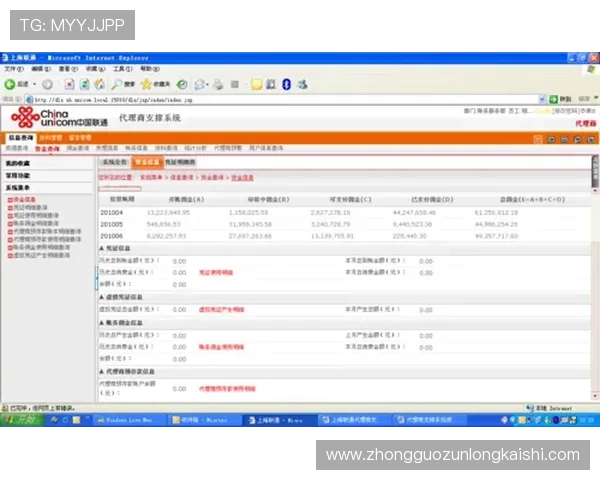Click the red icon beside 资金信息 in sidebar

(x=9, y=199)
